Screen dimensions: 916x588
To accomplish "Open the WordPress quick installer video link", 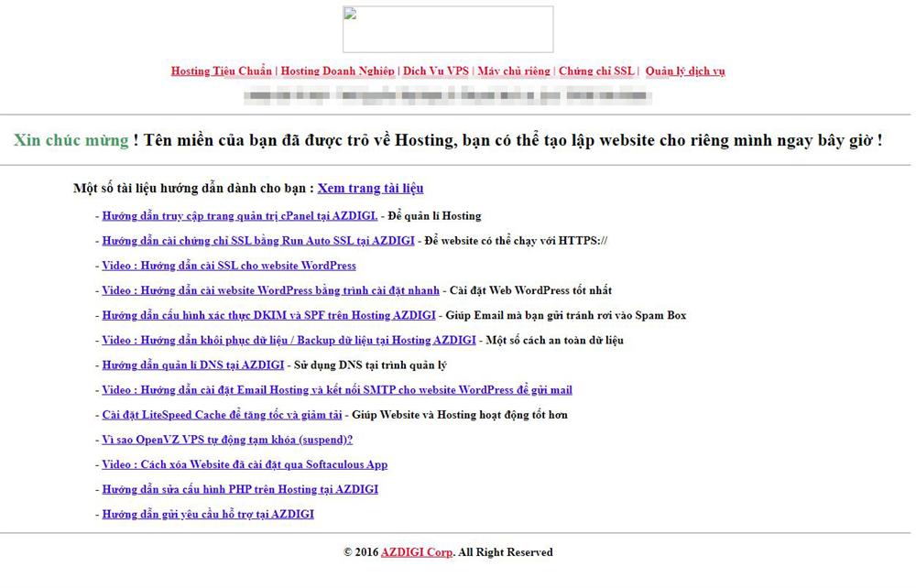I will [x=270, y=290].
